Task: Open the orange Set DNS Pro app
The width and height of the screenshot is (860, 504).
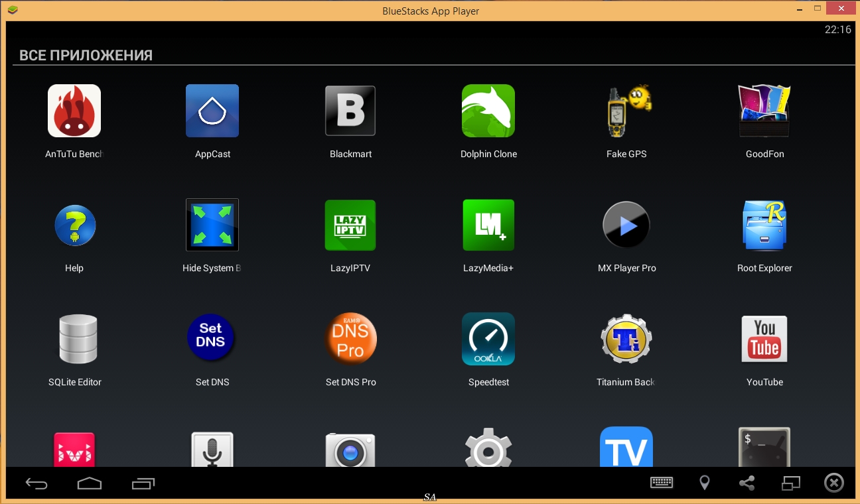Action: (350, 339)
